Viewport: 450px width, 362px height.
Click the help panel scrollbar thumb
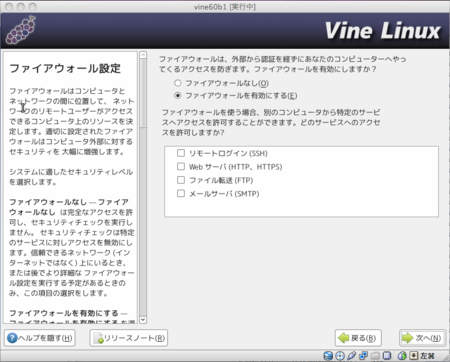pos(143,93)
